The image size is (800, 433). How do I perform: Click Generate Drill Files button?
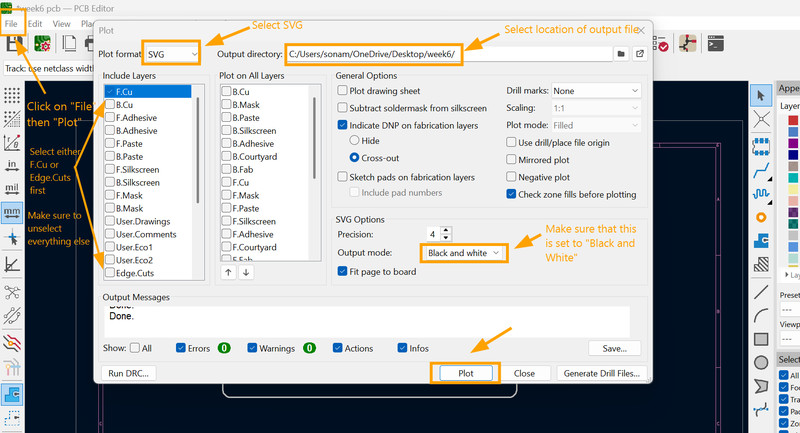pyautogui.click(x=602, y=373)
